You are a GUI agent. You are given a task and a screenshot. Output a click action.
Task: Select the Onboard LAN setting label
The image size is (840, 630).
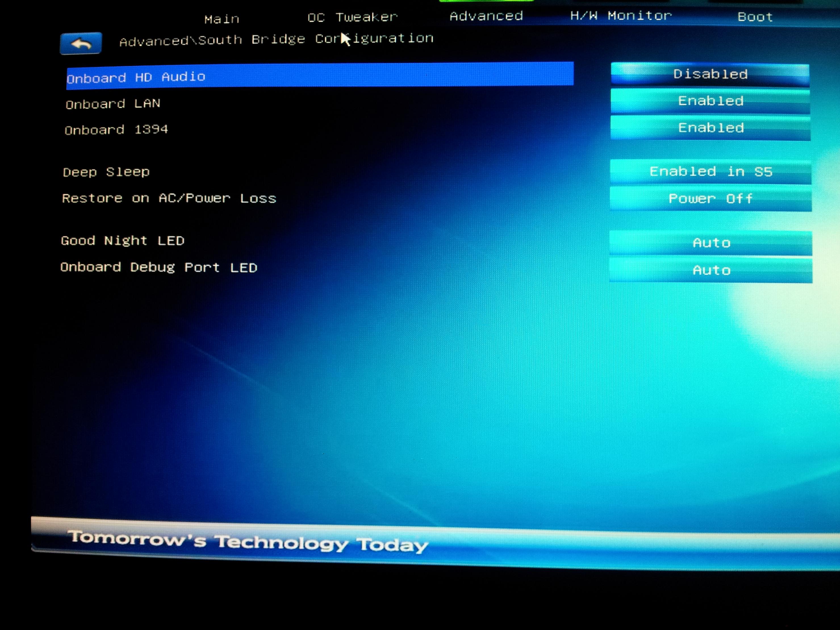(x=113, y=104)
